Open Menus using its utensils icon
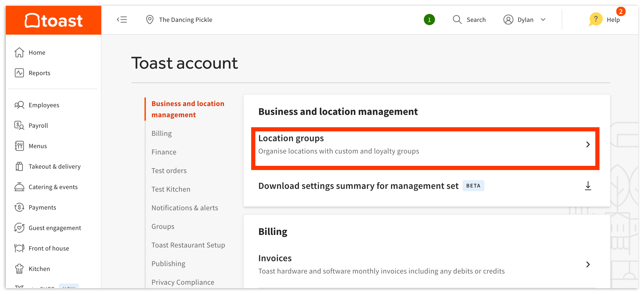This screenshot has width=644, height=294. (19, 146)
